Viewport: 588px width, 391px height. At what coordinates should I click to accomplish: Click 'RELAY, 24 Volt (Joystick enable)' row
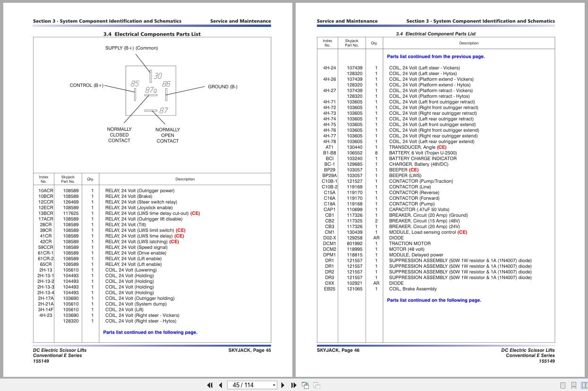pyautogui.click(x=139, y=208)
